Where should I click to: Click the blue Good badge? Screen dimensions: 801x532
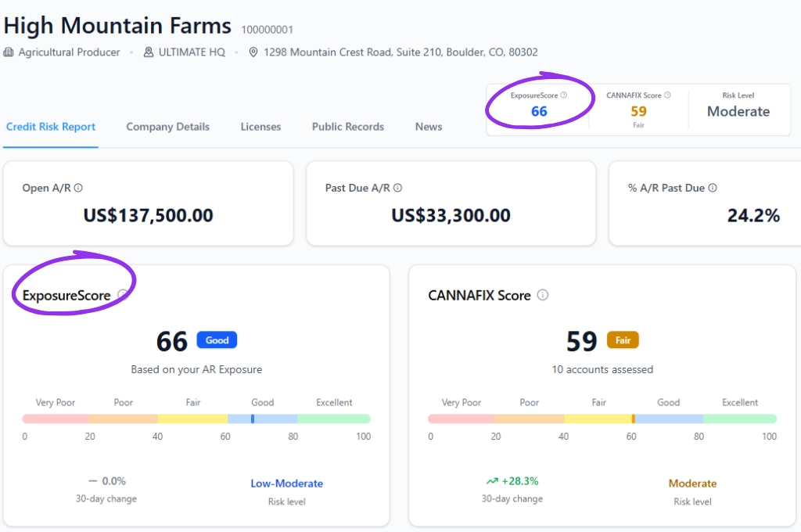click(217, 340)
